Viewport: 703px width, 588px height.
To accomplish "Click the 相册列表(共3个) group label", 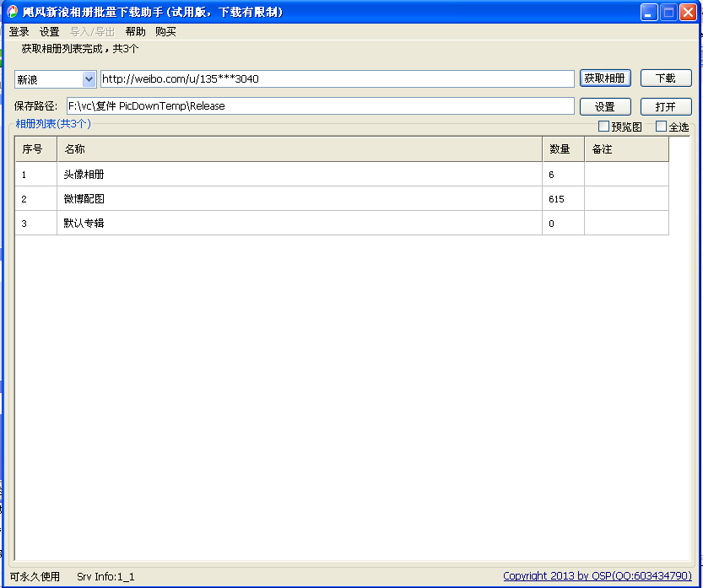I will 53,124.
